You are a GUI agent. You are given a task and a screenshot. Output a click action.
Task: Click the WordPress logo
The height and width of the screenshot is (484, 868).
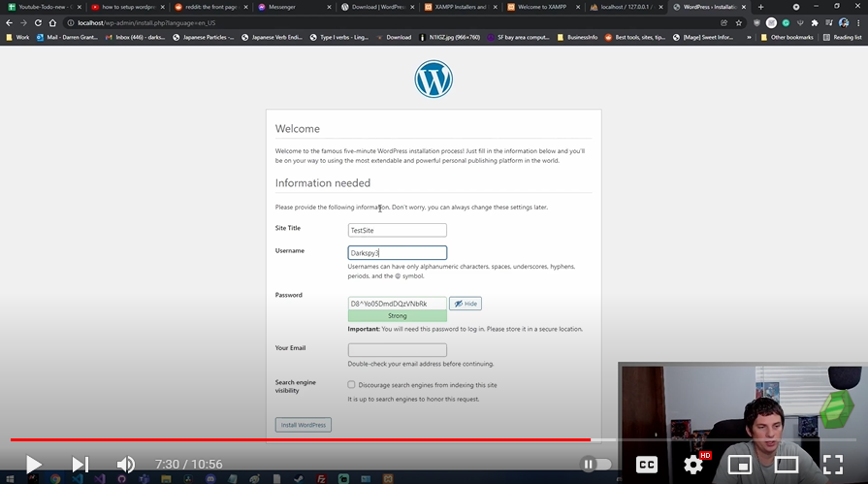click(x=434, y=80)
